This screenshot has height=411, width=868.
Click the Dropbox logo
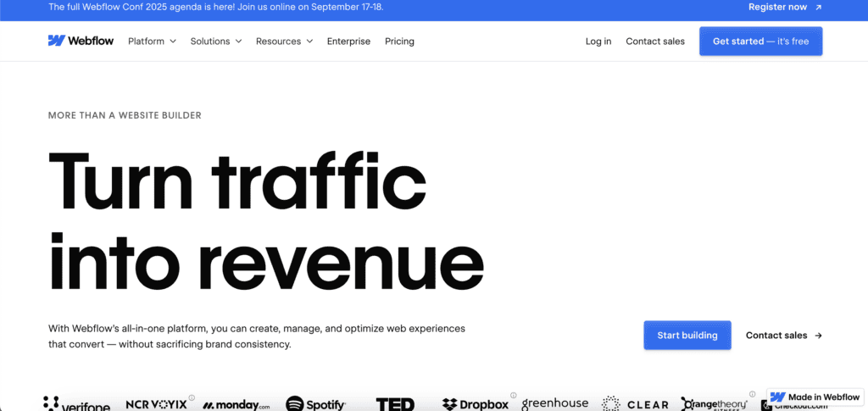[475, 404]
